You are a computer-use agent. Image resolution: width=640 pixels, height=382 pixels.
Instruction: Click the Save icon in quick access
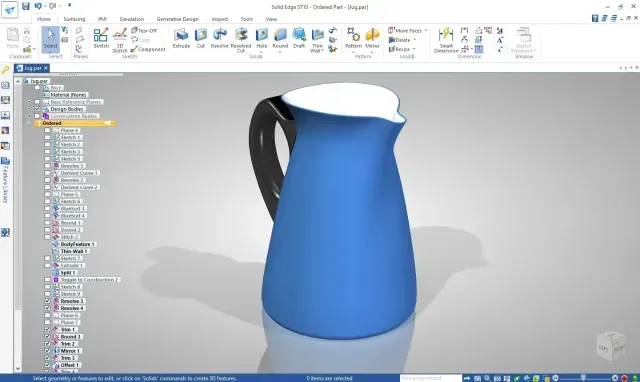tap(26, 6)
